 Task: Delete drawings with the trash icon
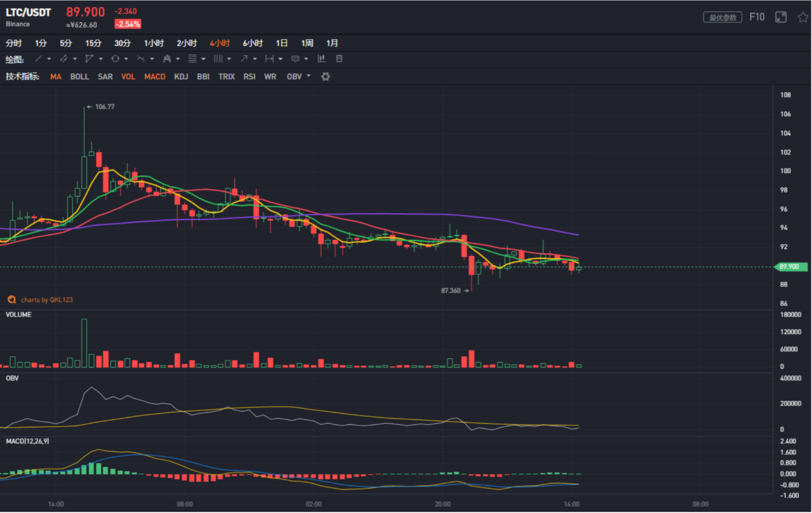point(339,59)
